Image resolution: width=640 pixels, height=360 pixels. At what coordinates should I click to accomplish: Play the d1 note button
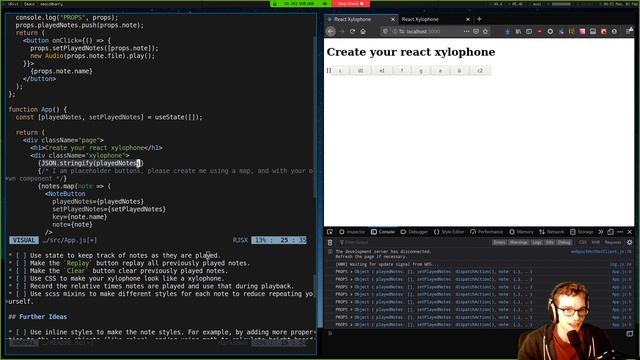click(x=360, y=71)
